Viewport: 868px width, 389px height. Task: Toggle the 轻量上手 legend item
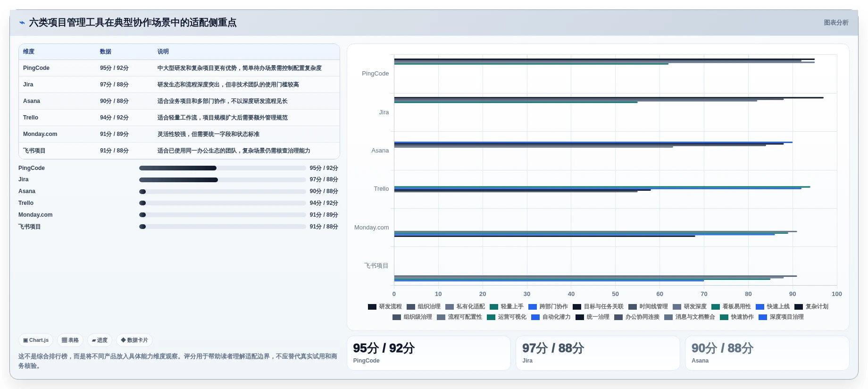507,306
